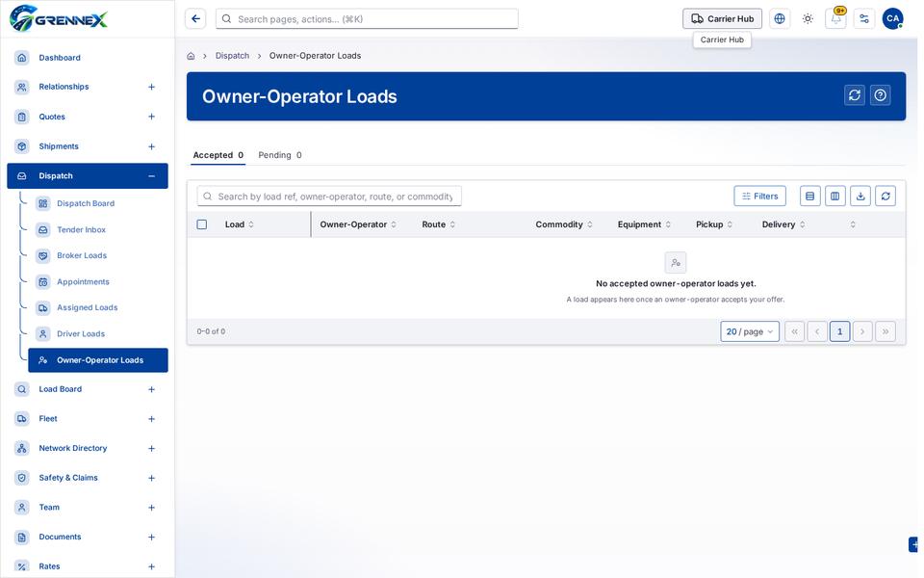
Task: Expand the Fleet section
Action: [x=151, y=419]
